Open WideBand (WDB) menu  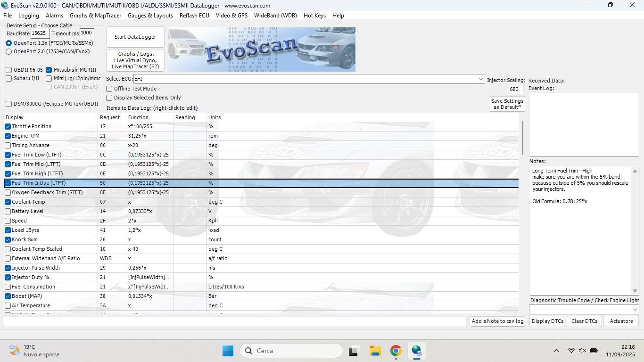tap(276, 16)
